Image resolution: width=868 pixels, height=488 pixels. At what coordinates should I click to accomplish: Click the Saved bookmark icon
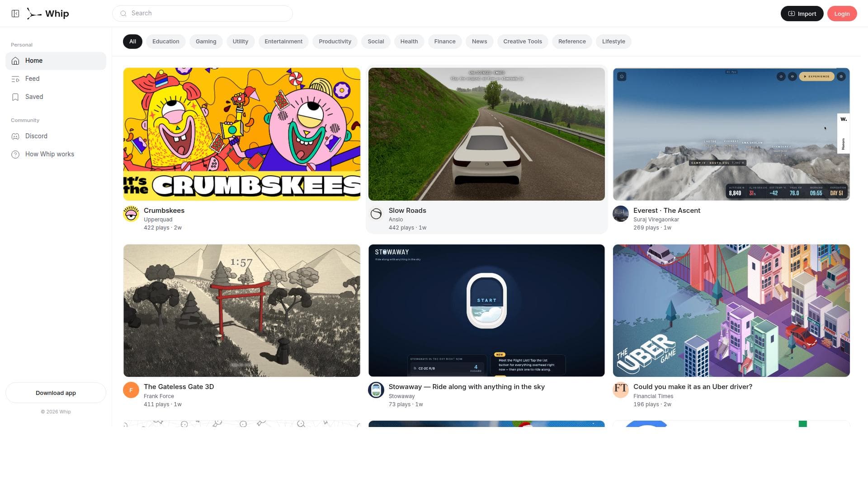(x=15, y=97)
